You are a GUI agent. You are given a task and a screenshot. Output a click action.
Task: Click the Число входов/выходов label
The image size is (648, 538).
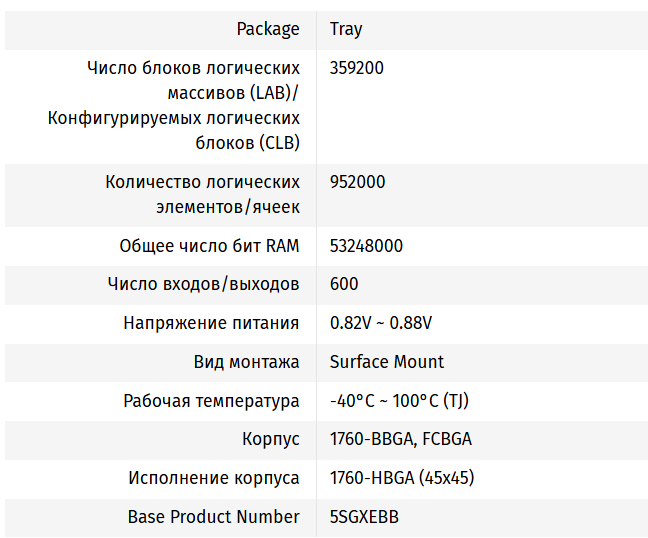[x=203, y=284]
